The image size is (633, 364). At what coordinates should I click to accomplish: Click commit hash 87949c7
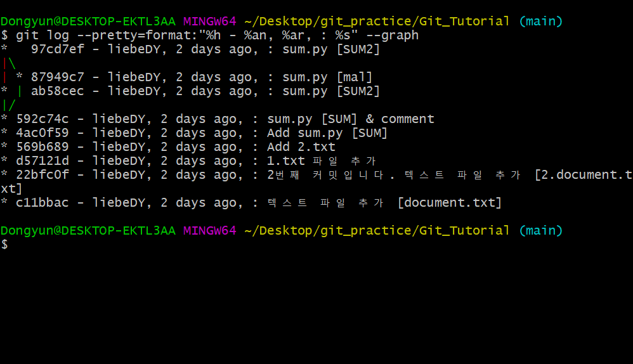(x=58, y=77)
